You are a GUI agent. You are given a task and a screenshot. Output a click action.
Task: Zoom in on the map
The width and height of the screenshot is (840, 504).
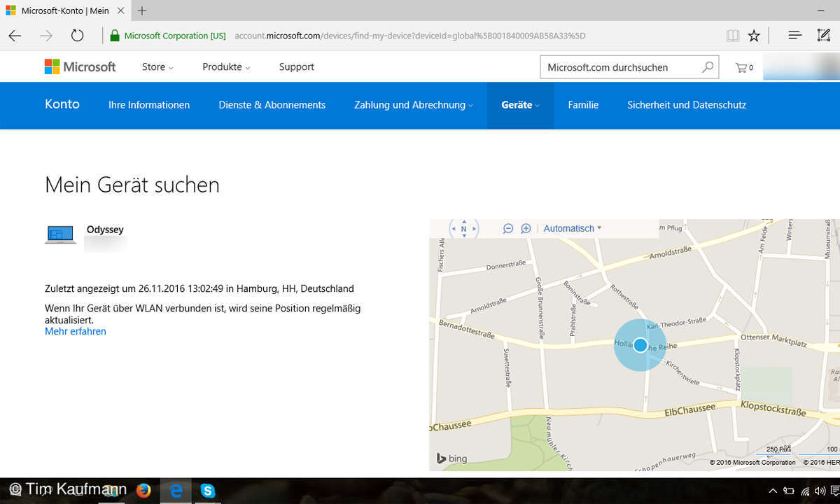tap(526, 228)
